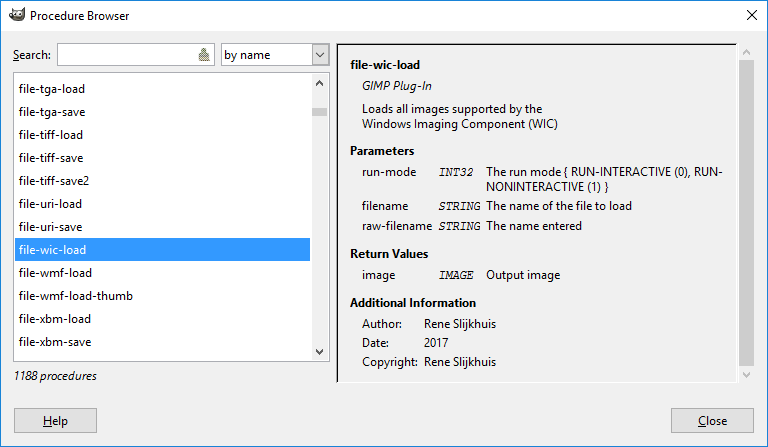
Task: Click the Close button
Action: 712,421
